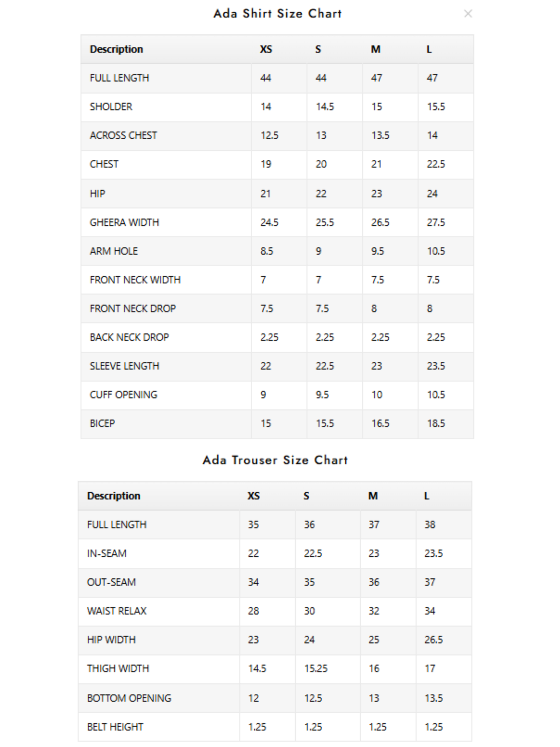The image size is (560, 747).
Task: Select the BELT HEIGHT row label
Action: (x=115, y=727)
